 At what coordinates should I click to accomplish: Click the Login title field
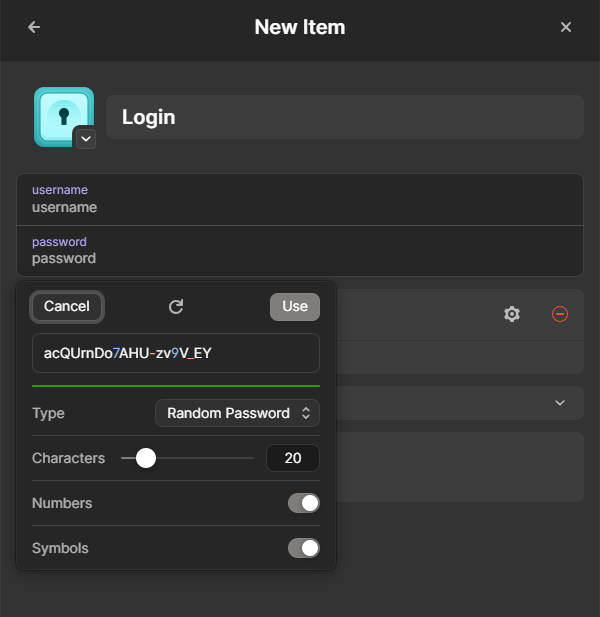coord(344,117)
